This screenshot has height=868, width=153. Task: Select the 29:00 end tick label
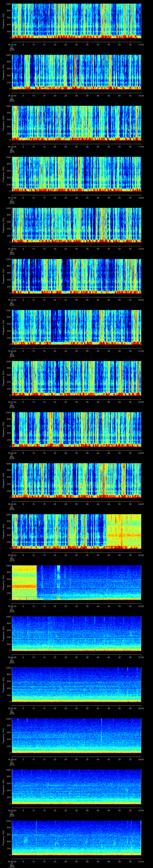pos(141,759)
